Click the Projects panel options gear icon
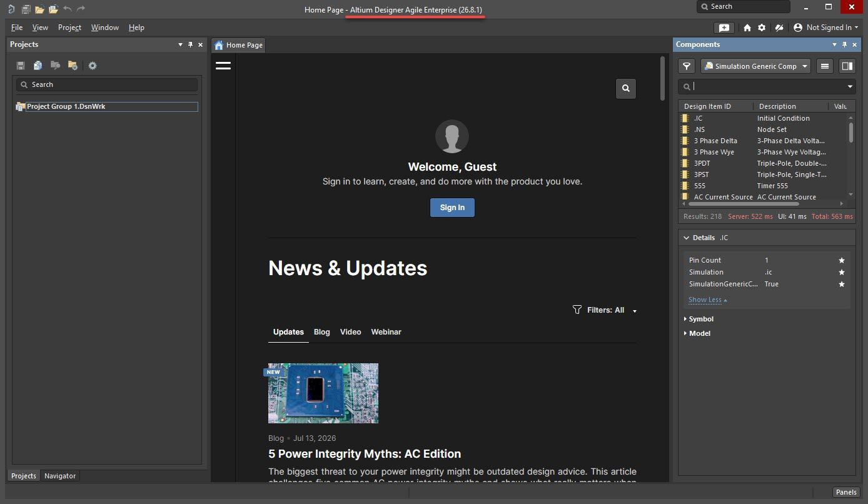Image resolution: width=868 pixels, height=504 pixels. click(93, 66)
